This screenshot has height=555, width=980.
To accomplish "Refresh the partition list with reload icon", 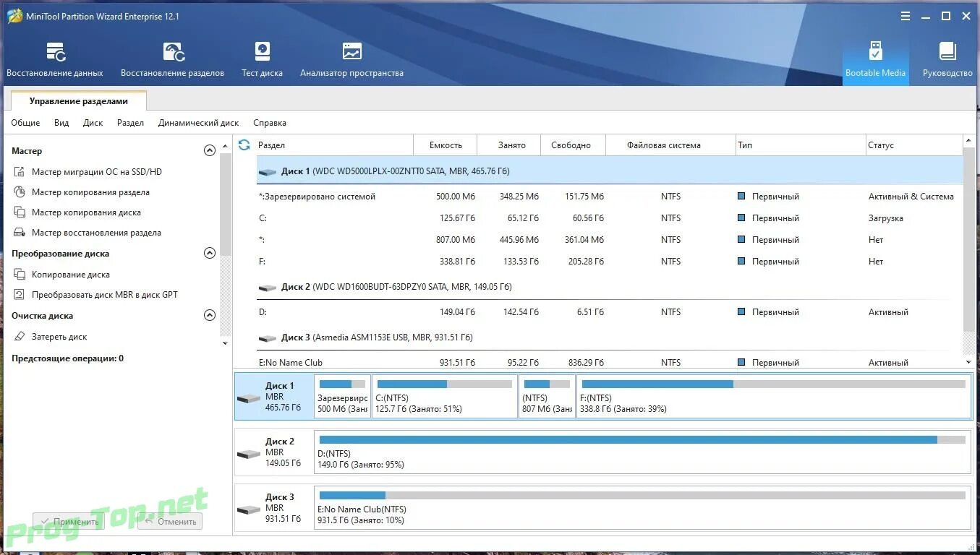I will (244, 145).
